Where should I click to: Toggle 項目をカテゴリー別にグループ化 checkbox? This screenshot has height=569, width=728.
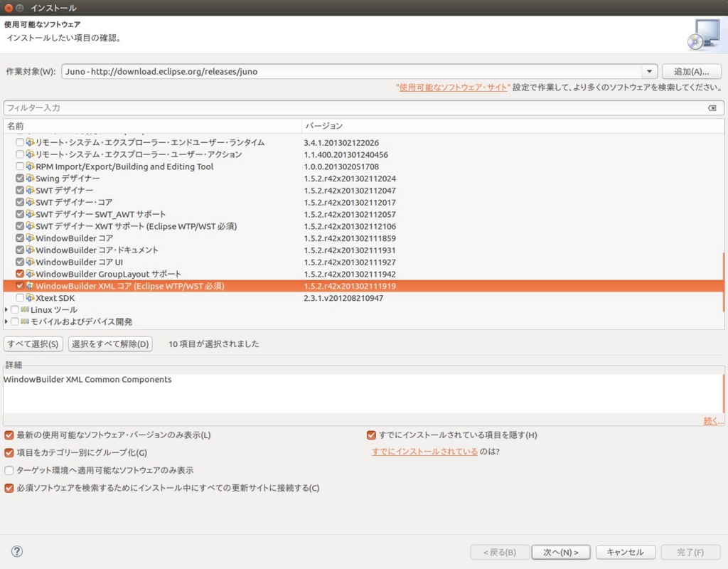click(x=9, y=452)
